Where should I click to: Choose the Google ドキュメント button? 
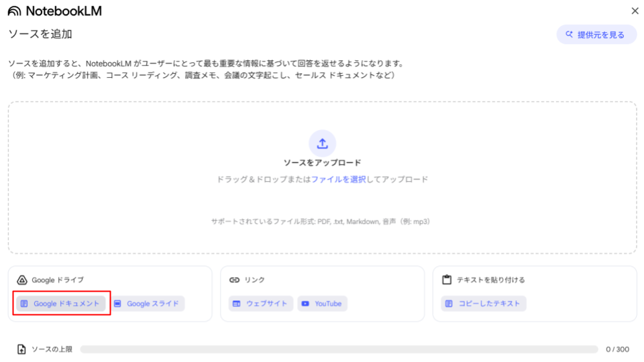pyautogui.click(x=61, y=304)
